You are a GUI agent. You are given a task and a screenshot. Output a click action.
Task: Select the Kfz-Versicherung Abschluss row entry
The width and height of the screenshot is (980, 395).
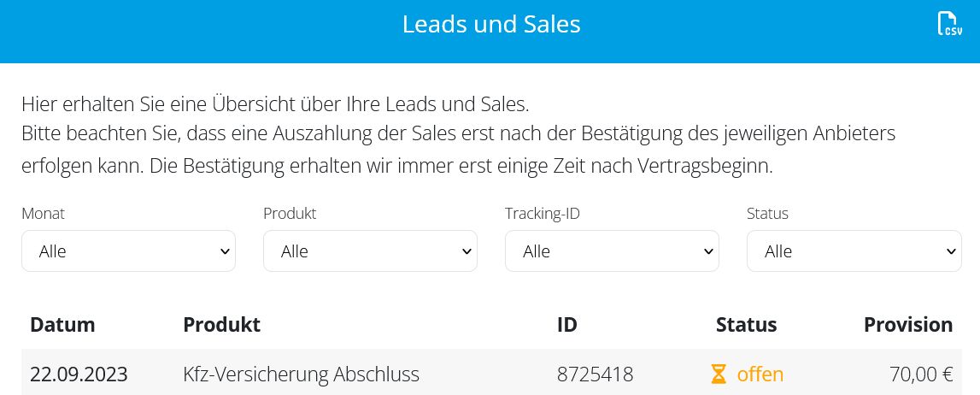302,374
